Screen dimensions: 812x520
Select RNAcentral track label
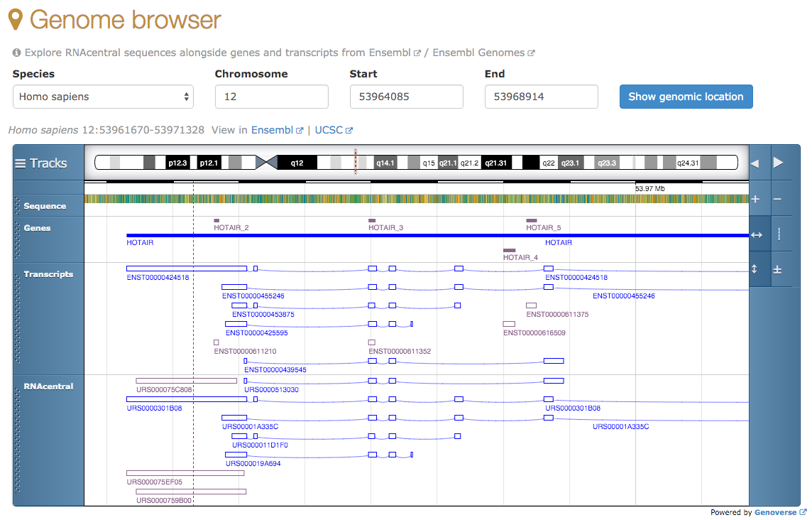(48, 386)
